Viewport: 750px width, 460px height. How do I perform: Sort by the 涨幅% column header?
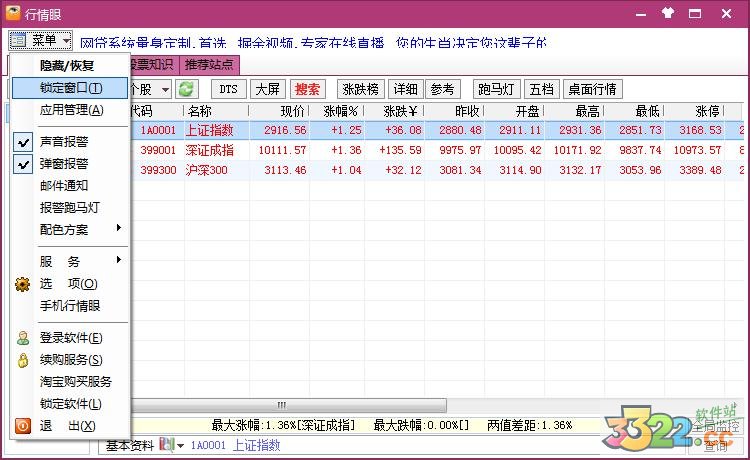tap(337, 111)
